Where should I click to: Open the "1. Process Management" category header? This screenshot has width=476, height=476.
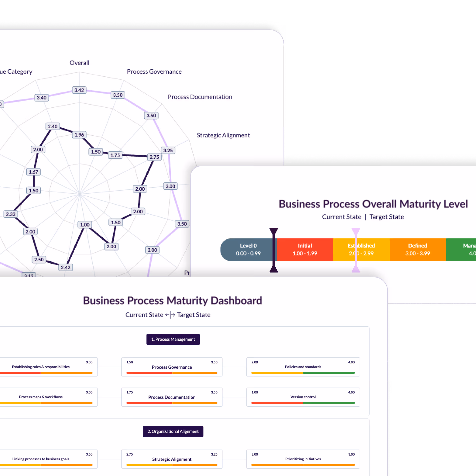173,339
